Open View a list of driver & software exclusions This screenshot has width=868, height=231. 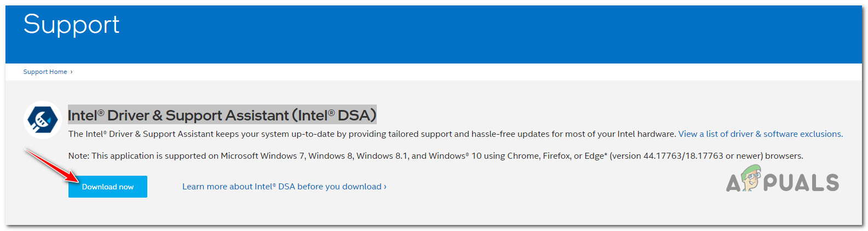click(760, 134)
